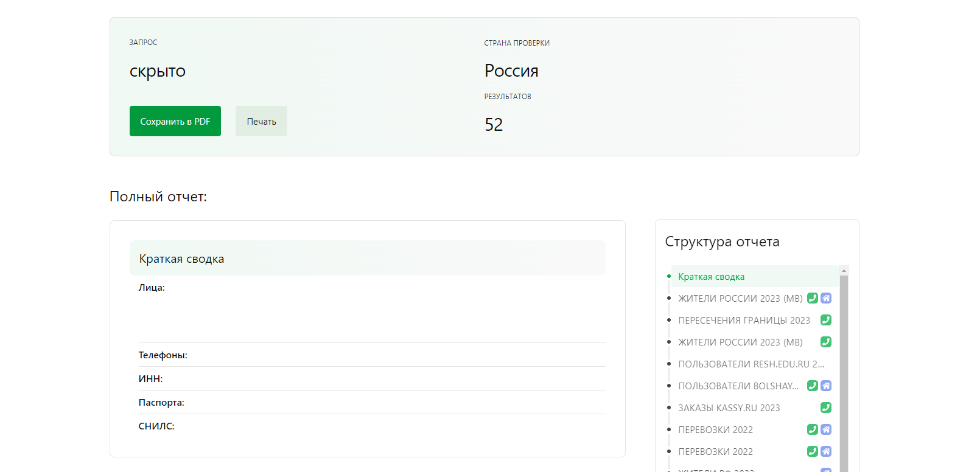Click the Паспорта: label
The width and height of the screenshot is (980, 472).
click(161, 403)
